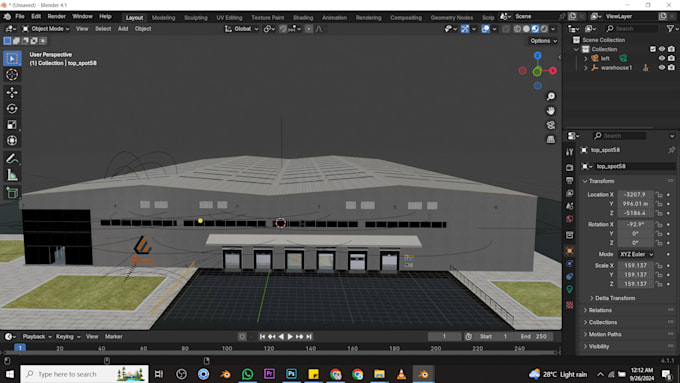Screen dimensions: 680x383
Task: Hide warehouse1 object in viewport
Action: pos(662,68)
